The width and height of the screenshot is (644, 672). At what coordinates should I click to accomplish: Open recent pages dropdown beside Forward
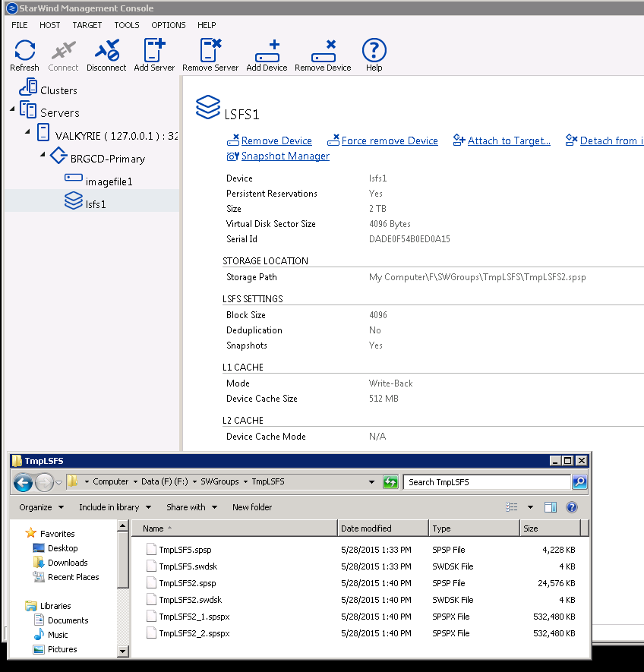(58, 483)
